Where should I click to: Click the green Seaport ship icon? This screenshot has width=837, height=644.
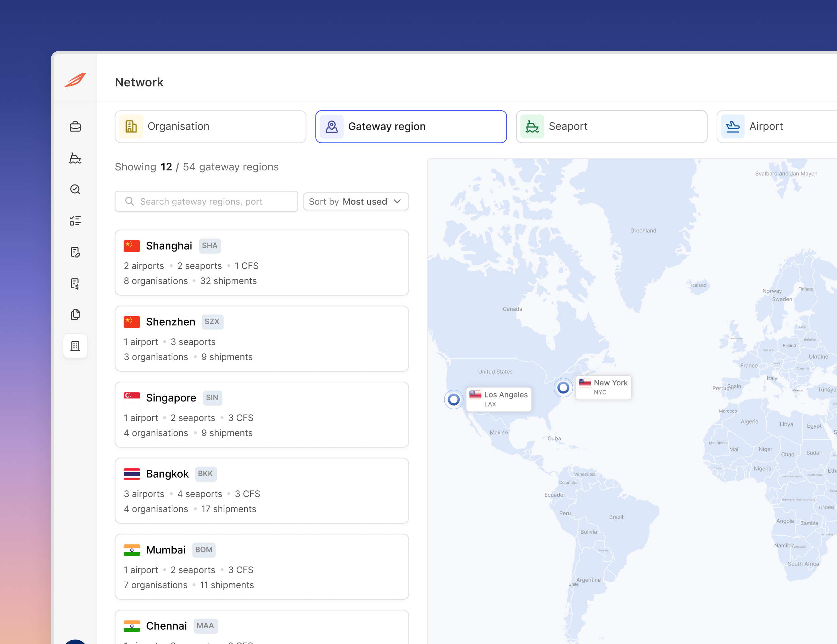pyautogui.click(x=532, y=126)
